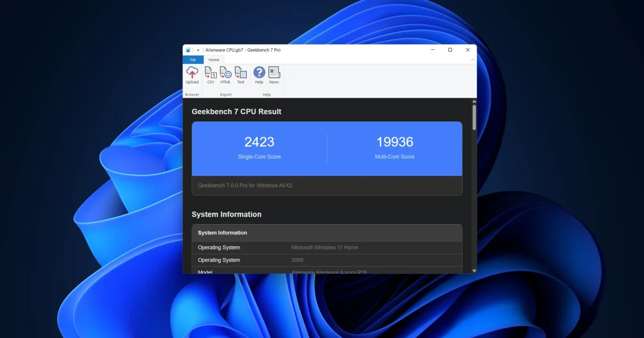Image resolution: width=644 pixels, height=338 pixels.
Task: Open the Help question-mark icon
Action: pyautogui.click(x=259, y=72)
